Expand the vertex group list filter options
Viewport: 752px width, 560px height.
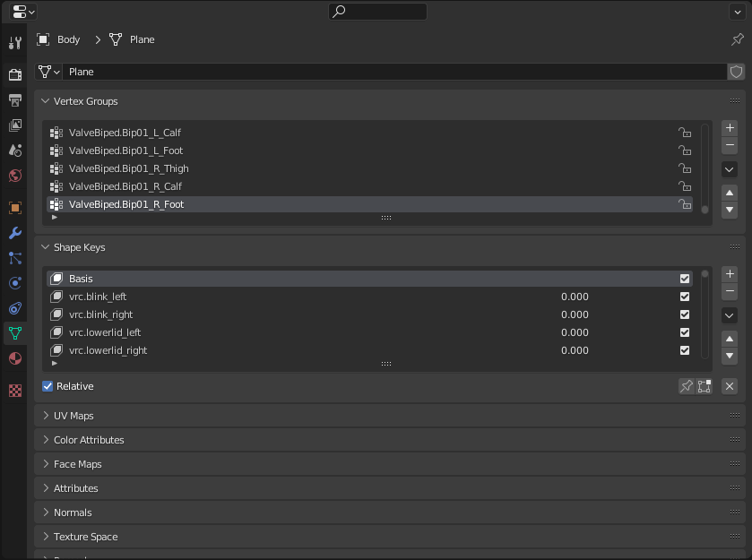(x=55, y=217)
